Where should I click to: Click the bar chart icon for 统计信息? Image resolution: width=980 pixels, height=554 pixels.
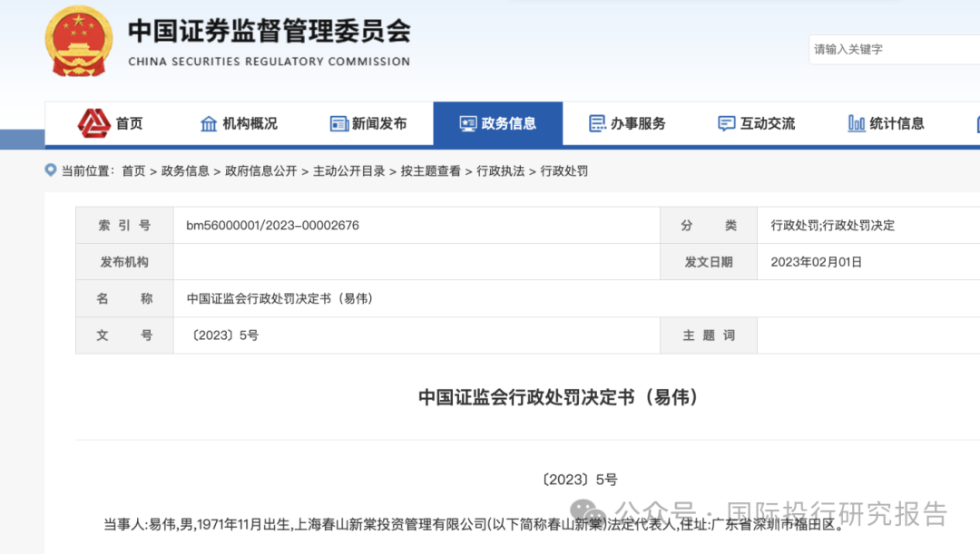click(857, 123)
